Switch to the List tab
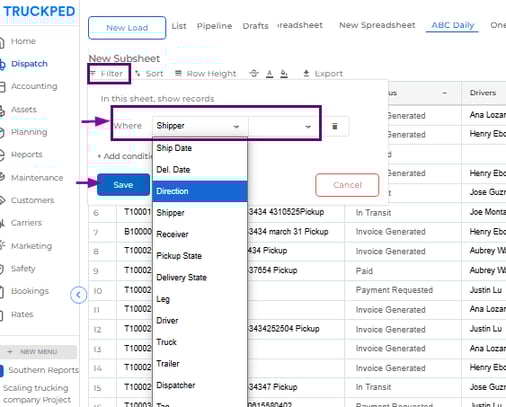The image size is (506, 407). tap(179, 26)
